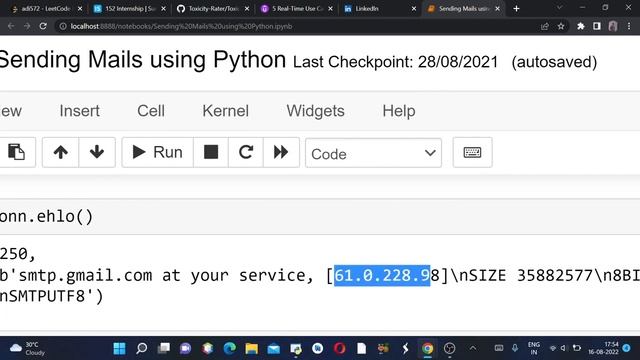Bookmark this page with the star
The image size is (640, 360).
[x=561, y=26]
